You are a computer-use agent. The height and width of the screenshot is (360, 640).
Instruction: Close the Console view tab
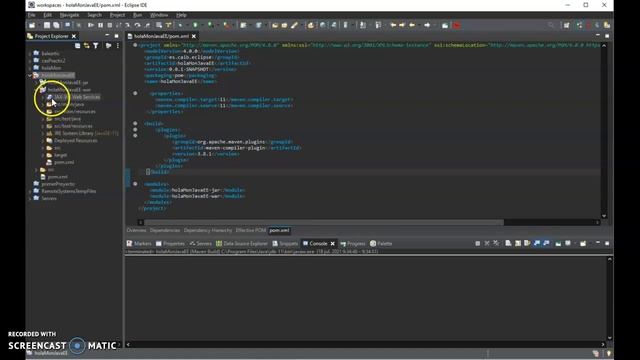[x=333, y=243]
